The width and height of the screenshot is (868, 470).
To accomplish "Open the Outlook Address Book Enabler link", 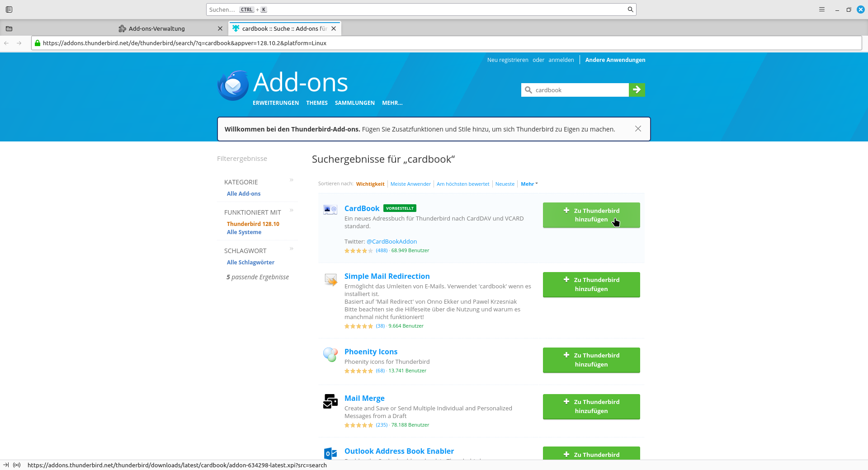I will click(399, 451).
